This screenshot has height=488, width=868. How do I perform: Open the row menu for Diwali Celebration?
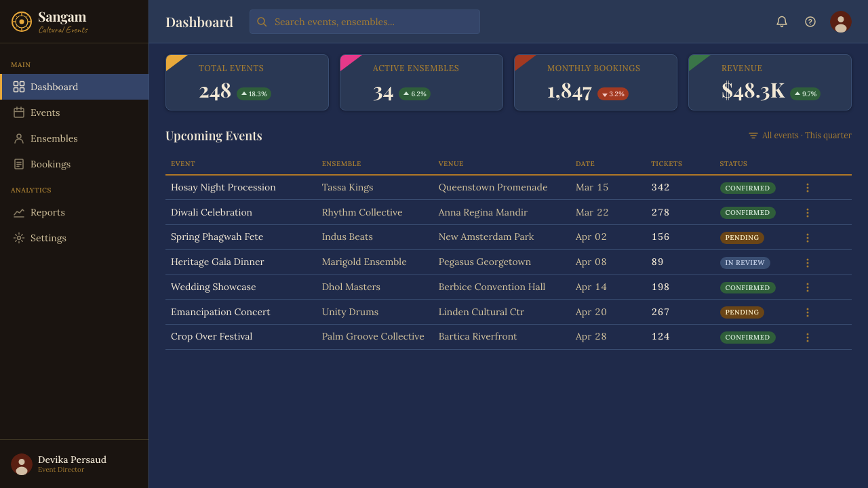807,213
